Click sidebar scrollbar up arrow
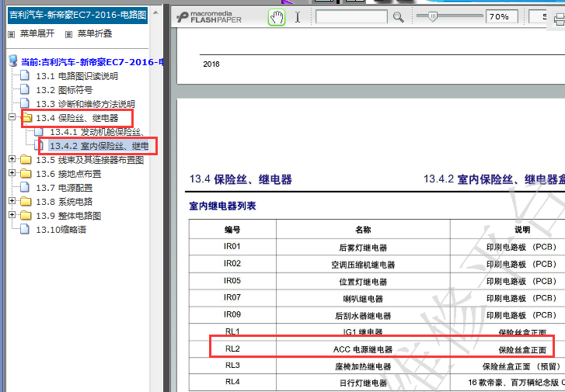 (x=155, y=13)
